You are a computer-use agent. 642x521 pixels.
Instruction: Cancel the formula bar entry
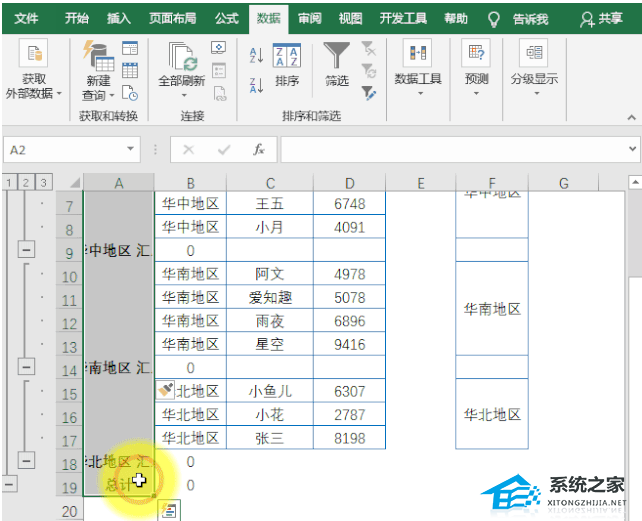188,150
